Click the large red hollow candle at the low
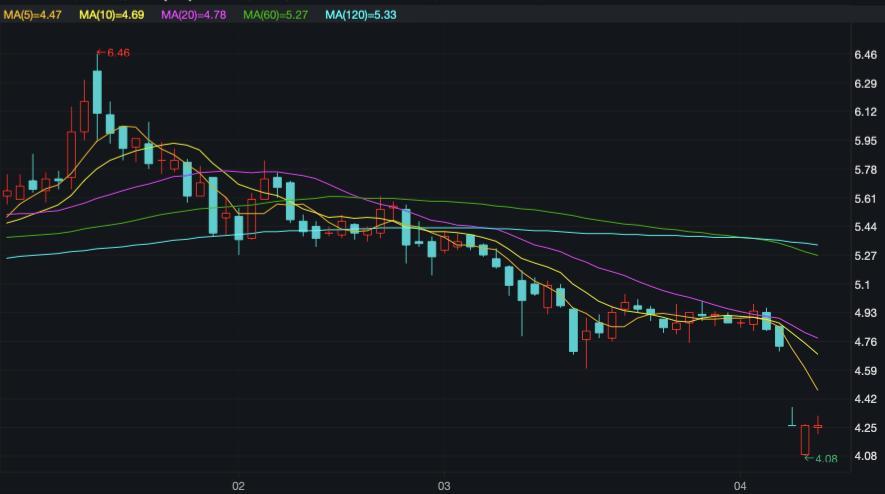 point(805,440)
